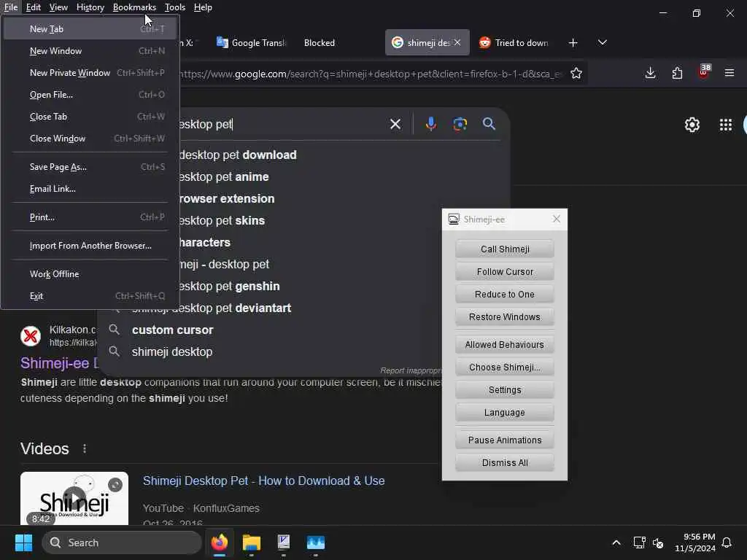Open Firefox extensions puzzle icon
Image resolution: width=747 pixels, height=560 pixels.
(x=677, y=73)
